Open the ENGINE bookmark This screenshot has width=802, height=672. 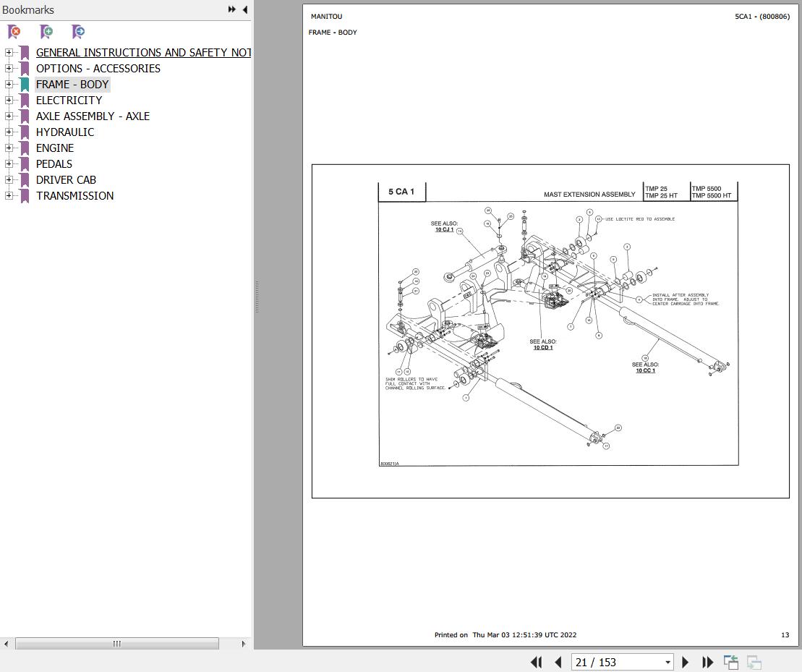[55, 148]
